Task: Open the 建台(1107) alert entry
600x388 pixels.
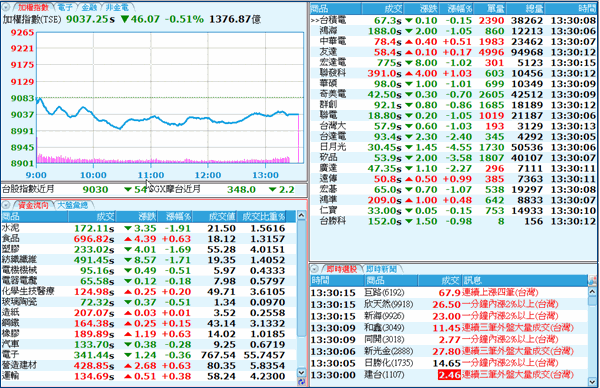Action: (x=449, y=375)
